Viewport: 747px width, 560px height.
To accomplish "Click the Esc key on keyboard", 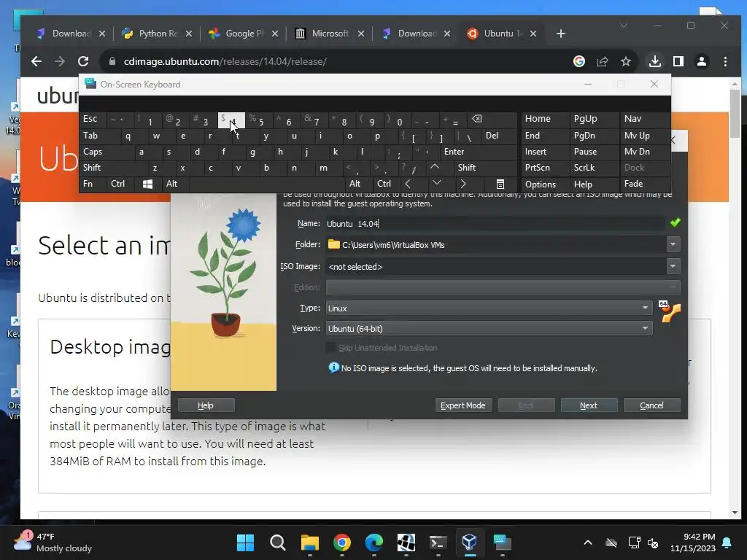I will [93, 119].
